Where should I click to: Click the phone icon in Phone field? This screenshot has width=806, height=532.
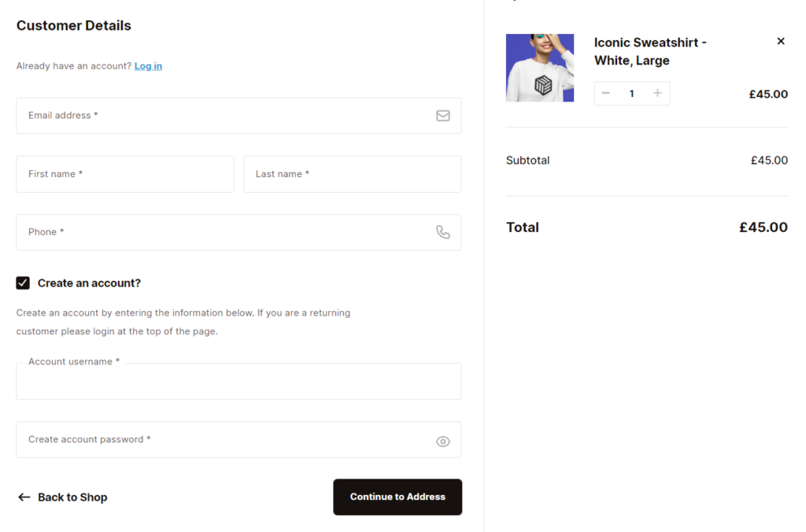[x=443, y=232]
